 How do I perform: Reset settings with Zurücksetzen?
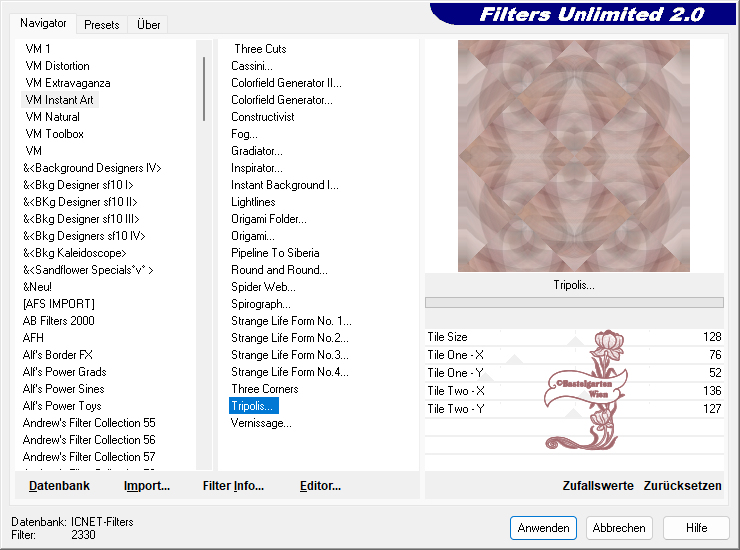[682, 486]
